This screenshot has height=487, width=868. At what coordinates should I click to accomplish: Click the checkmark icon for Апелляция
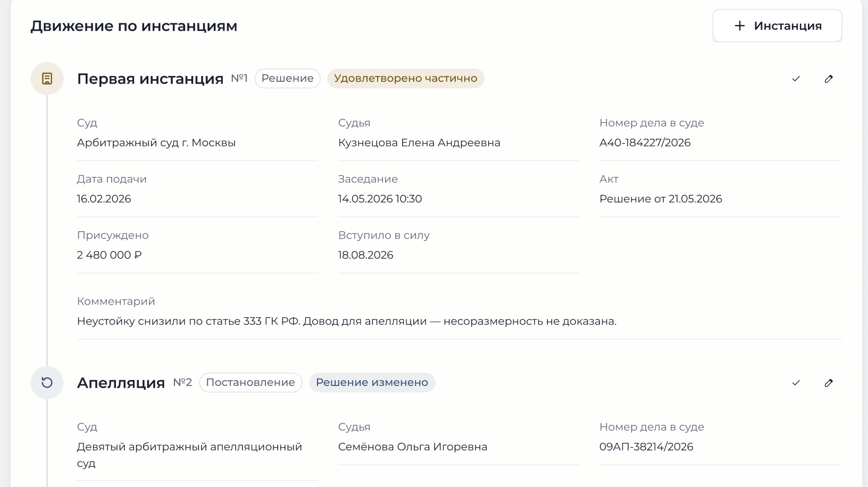796,383
